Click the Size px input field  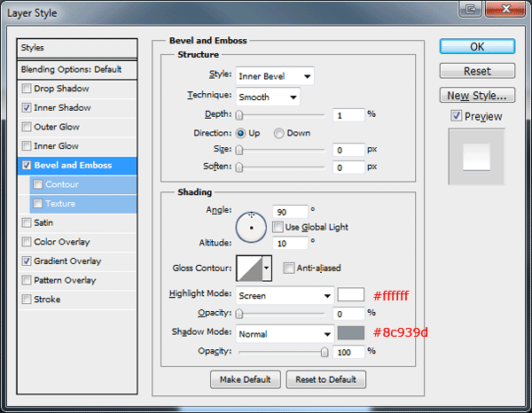(x=348, y=150)
